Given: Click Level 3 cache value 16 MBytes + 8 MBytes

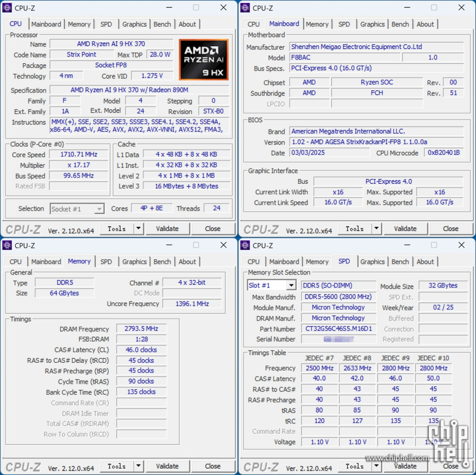Looking at the screenshot, I should point(187,186).
